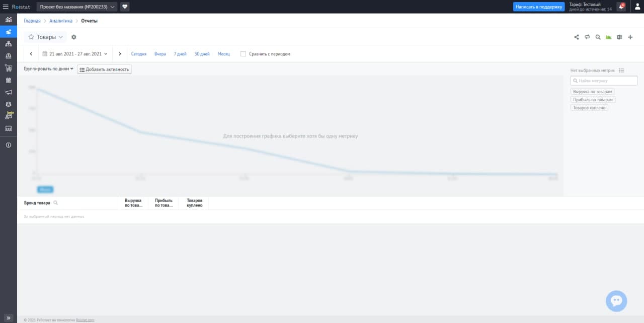
Task: Expand the sidebar with the double-arrow icon
Action: click(9, 318)
